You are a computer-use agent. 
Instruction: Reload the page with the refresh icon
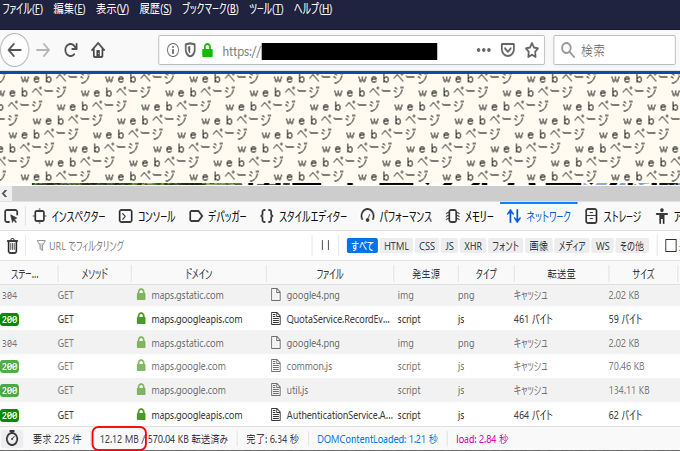(71, 50)
